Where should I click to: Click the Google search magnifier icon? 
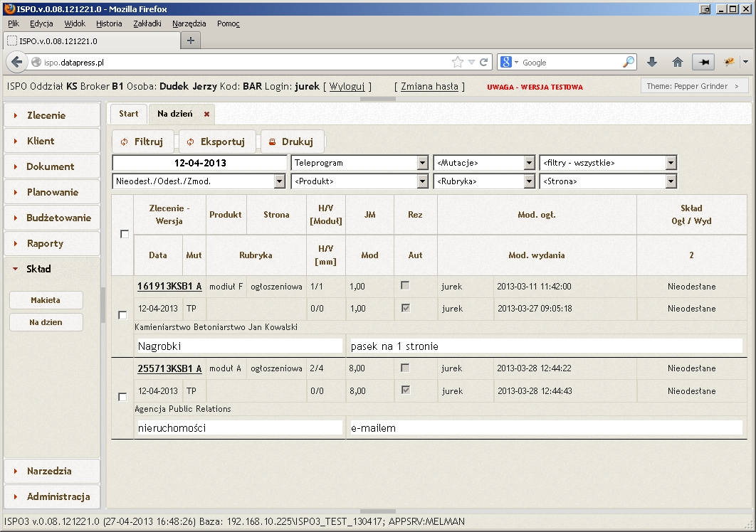tap(628, 62)
